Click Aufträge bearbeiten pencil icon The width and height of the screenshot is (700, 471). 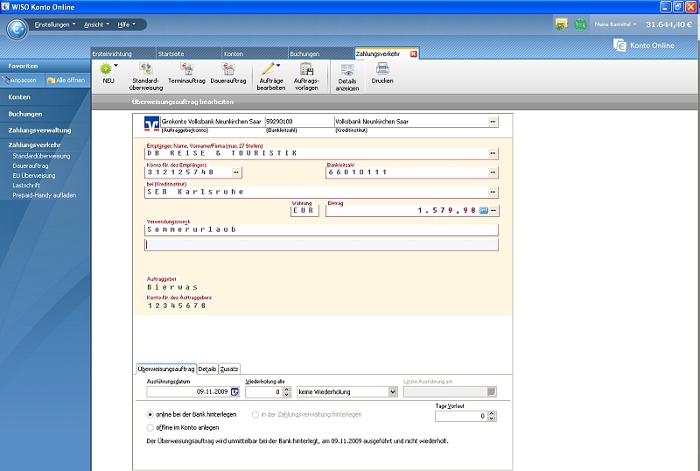coord(269,69)
